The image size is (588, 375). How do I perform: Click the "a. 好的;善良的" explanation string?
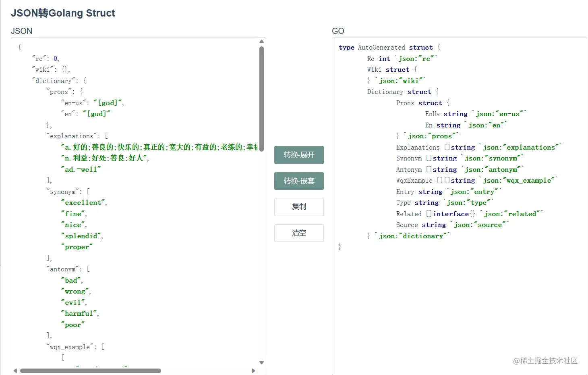point(159,147)
